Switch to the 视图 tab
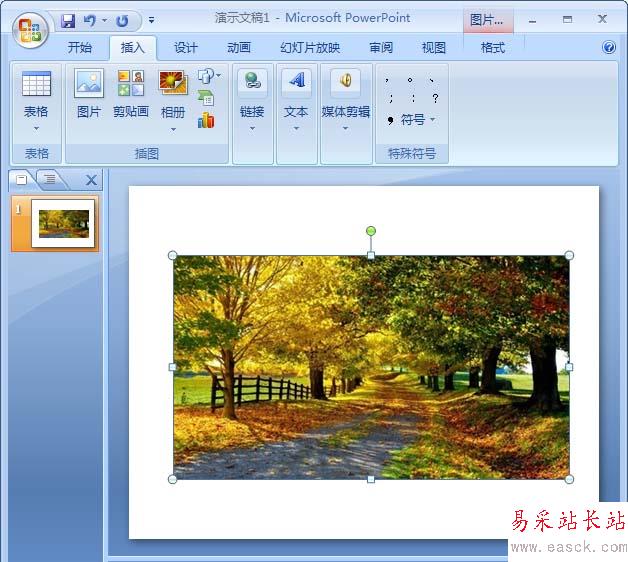 pos(434,48)
